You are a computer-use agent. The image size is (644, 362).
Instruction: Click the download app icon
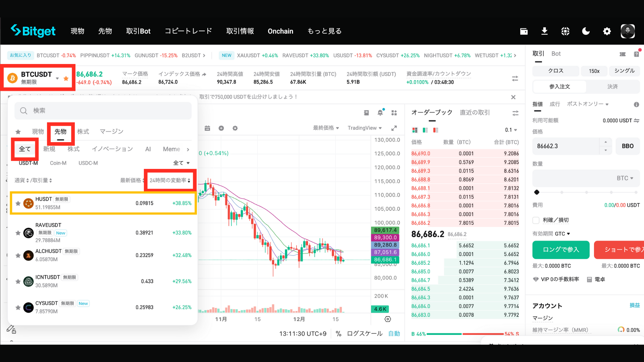click(544, 31)
